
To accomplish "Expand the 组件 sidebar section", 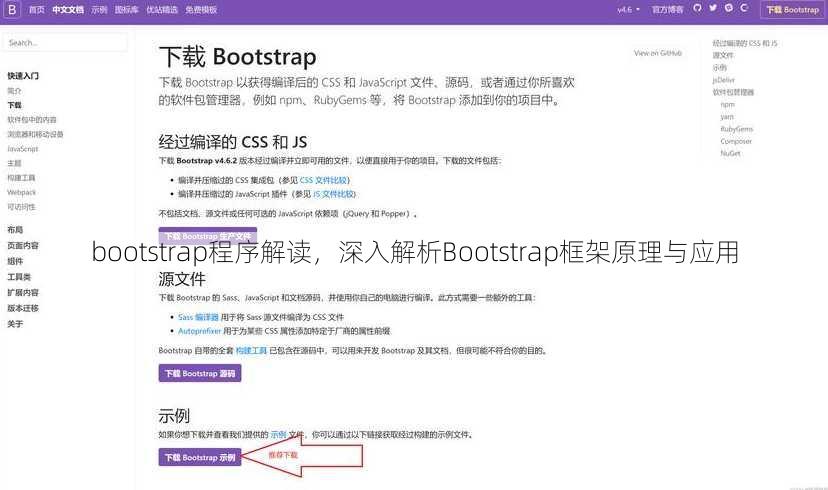I will pos(15,261).
